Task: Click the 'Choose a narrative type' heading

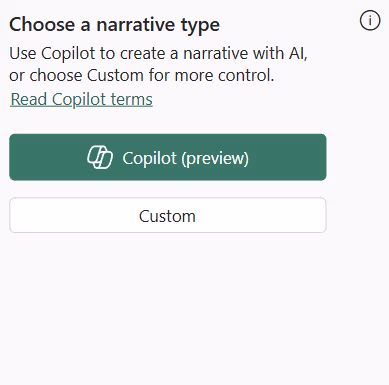Action: pyautogui.click(x=114, y=25)
